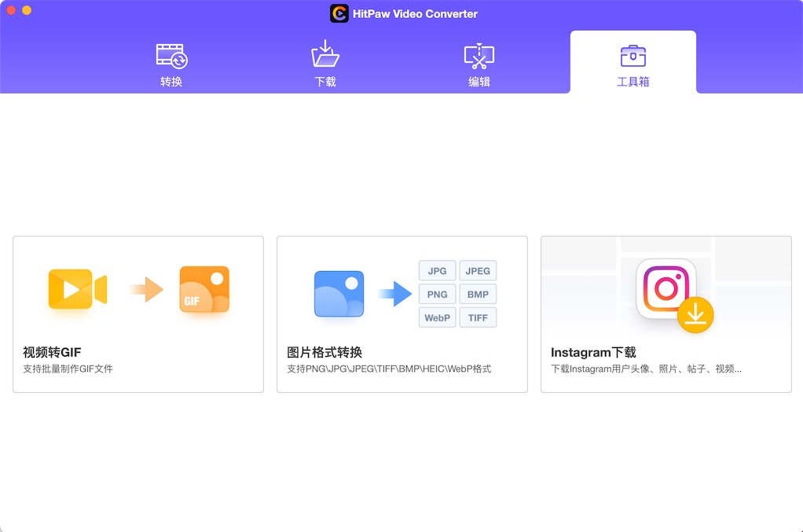Click the 支持PNG\JPG\JPEG\TIFF\BMP\HEIC\WebP格式 description
Viewport: 803px width, 532px height.
pyautogui.click(x=389, y=369)
